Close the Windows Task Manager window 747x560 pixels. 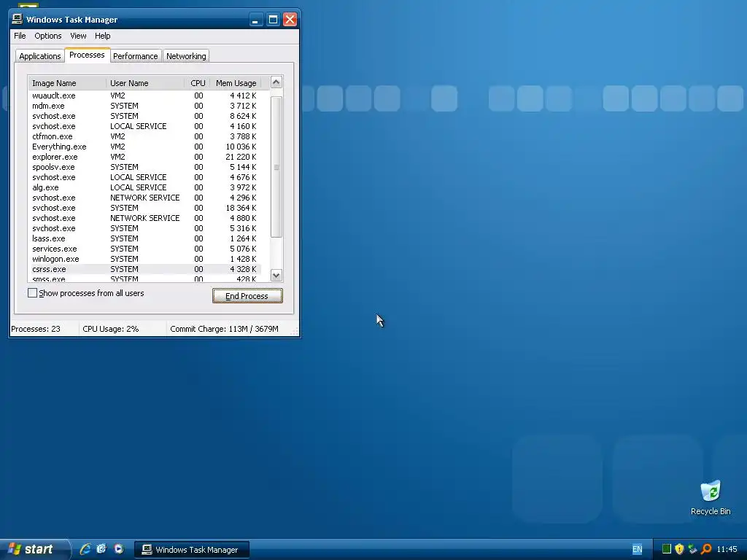tap(290, 20)
